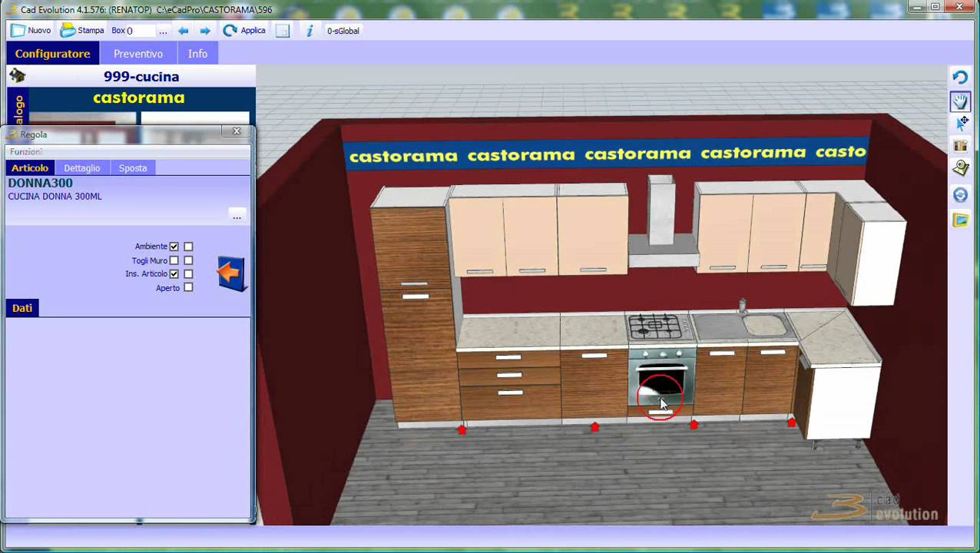Select the hand pan tool
This screenshot has width=980, height=553.
pyautogui.click(x=960, y=101)
